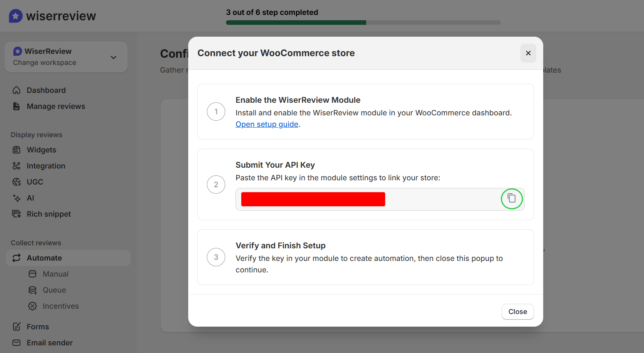644x353 pixels.
Task: Open the Email sender section
Action: 49,342
